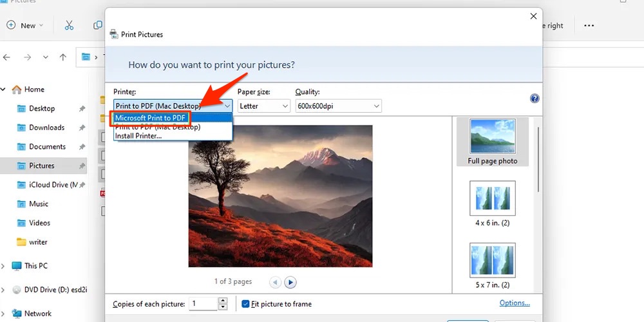Screen dimensions: 644x322
Task: Go to the previous preview page
Action: click(276, 282)
